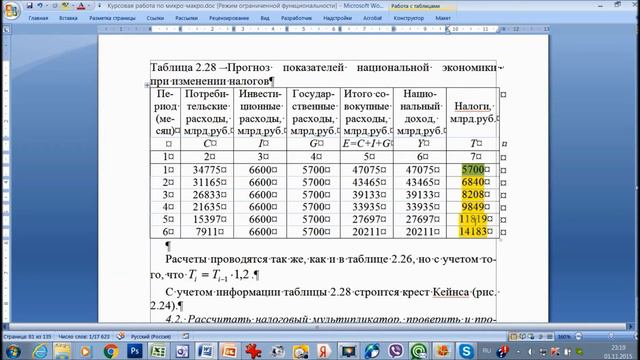The image size is (640, 360).
Task: Open Google Chrome from taskbar
Action: coord(111,351)
